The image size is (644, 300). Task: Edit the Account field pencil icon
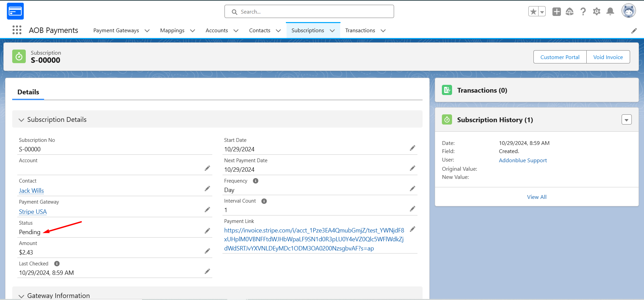207,168
